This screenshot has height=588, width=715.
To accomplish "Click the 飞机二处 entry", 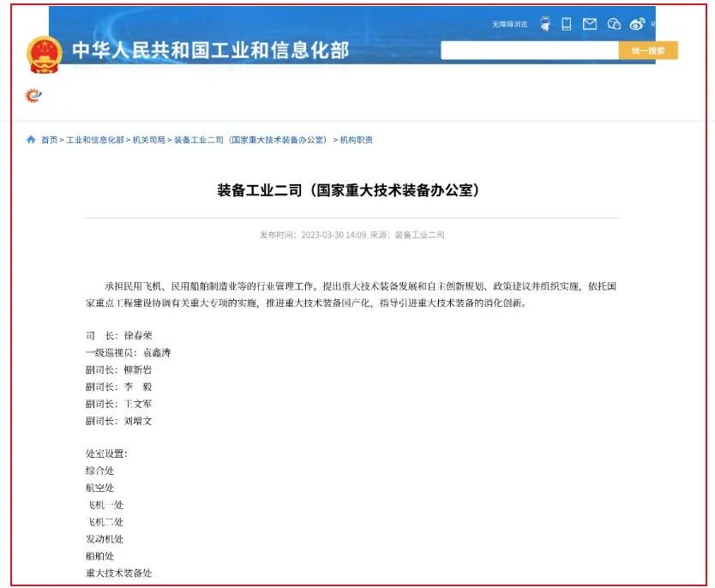I will click(105, 522).
